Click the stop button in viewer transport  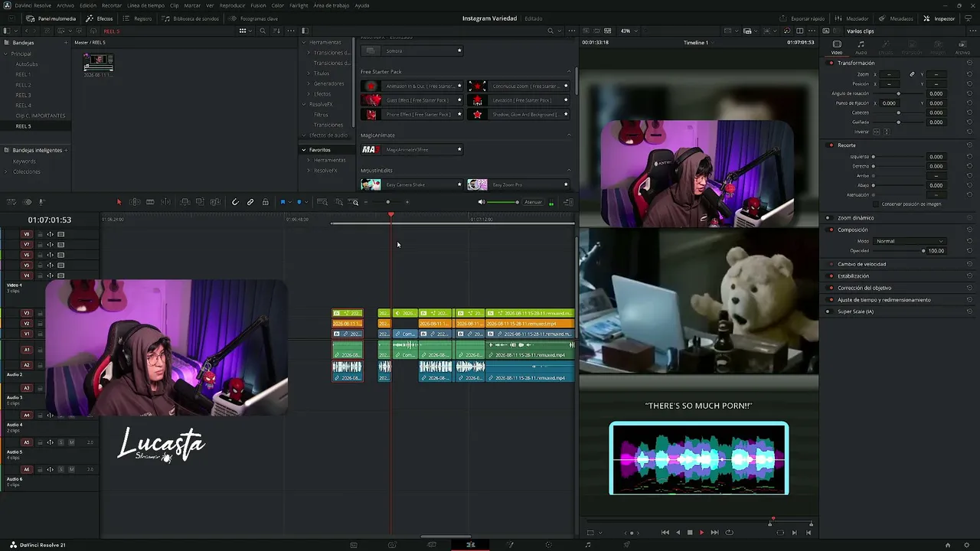690,533
